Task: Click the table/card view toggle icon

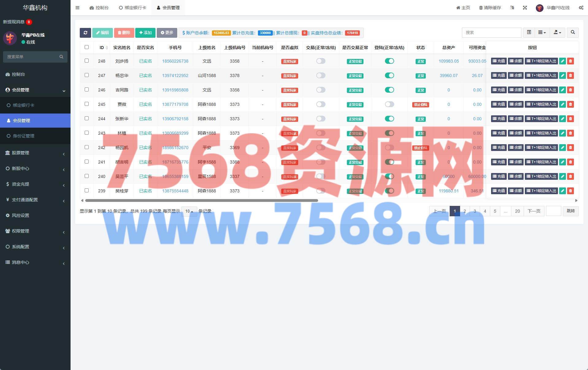Action: click(529, 33)
